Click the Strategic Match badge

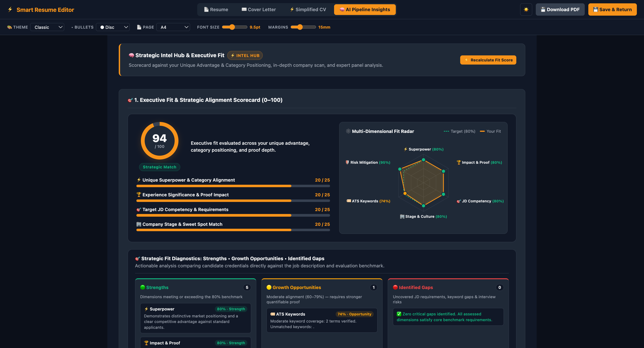coord(159,167)
